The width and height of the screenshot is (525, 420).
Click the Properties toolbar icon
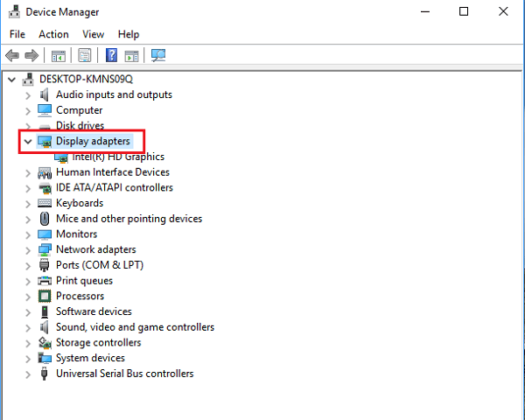[85, 56]
